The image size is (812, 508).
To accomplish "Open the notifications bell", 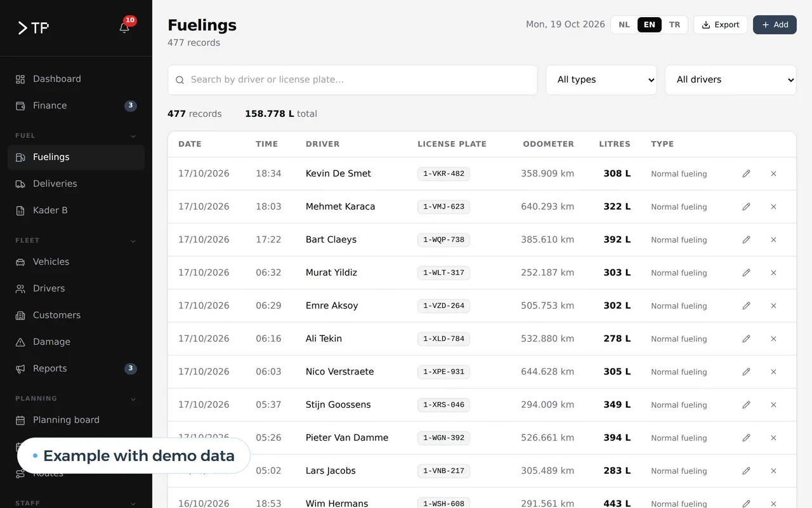I will (124, 27).
